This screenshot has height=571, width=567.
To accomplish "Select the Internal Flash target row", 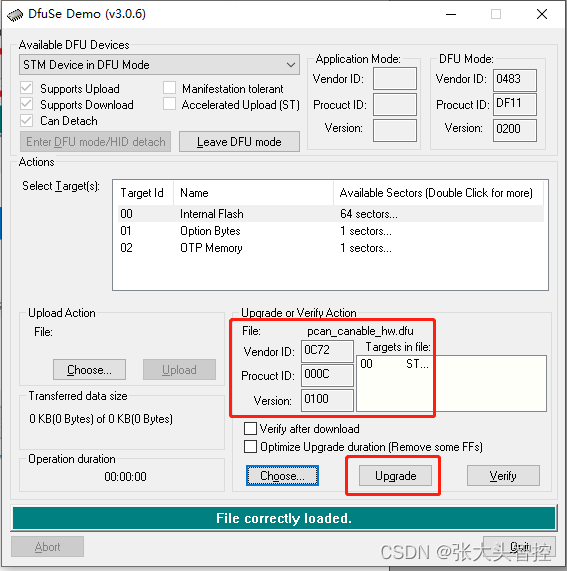I will (x=331, y=214).
